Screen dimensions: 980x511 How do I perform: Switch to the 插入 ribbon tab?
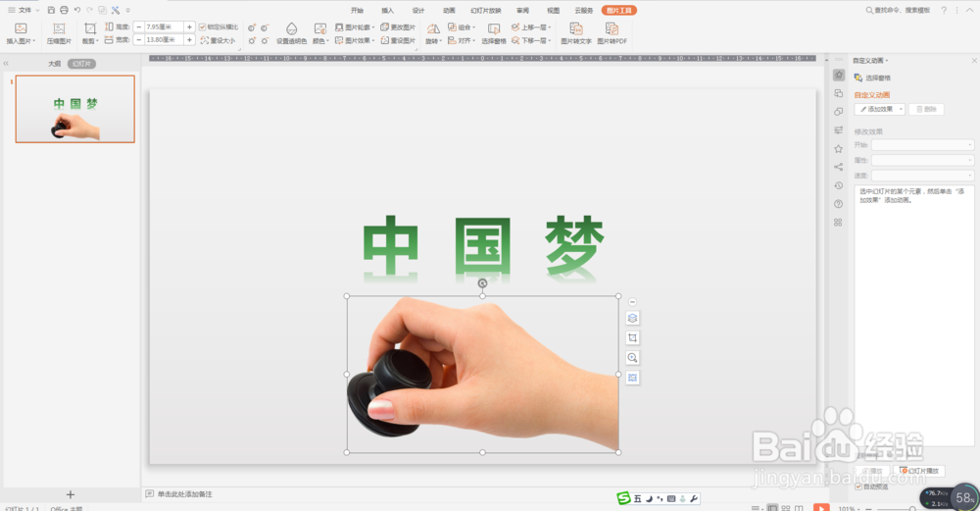coord(387,10)
